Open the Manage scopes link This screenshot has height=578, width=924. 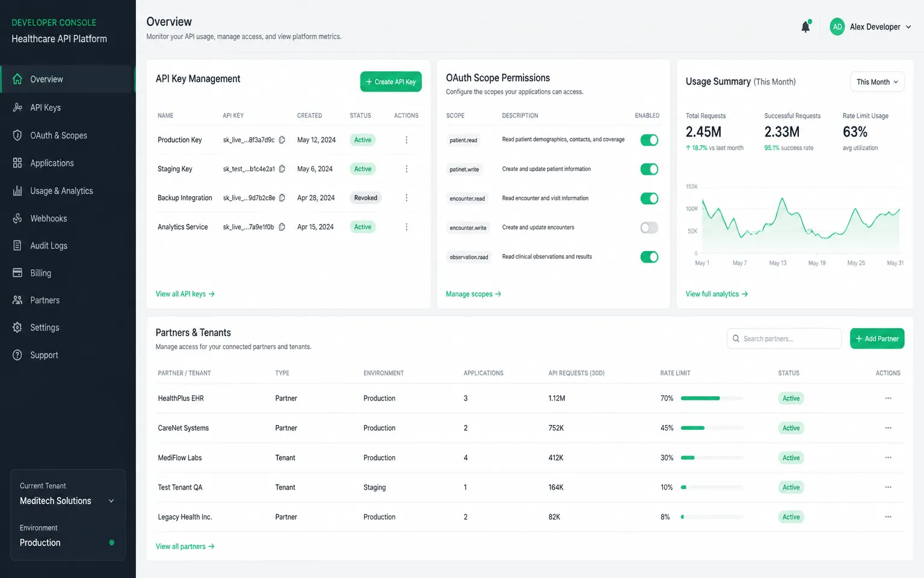(473, 294)
